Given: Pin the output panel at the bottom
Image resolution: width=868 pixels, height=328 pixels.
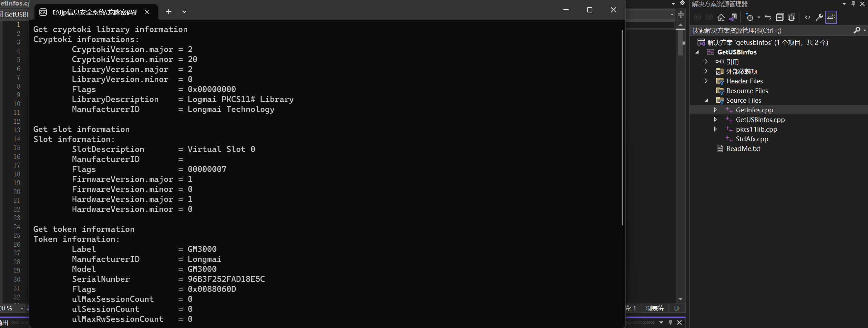Looking at the screenshot, I should pyautogui.click(x=670, y=322).
